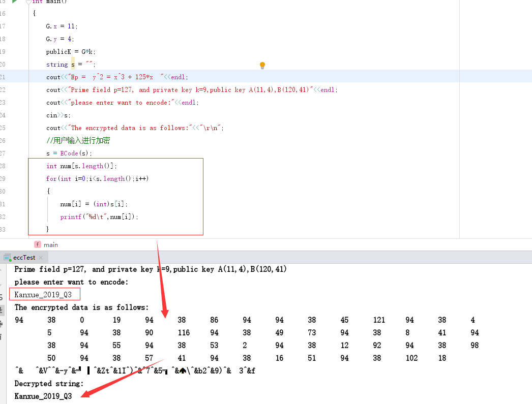Click the printf statement on line 32
532x404 pixels.
(99, 217)
